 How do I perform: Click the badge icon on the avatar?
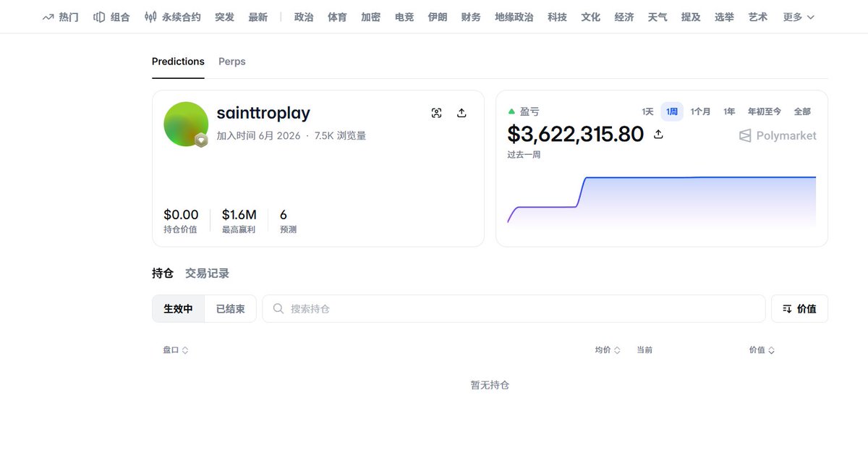tap(201, 140)
